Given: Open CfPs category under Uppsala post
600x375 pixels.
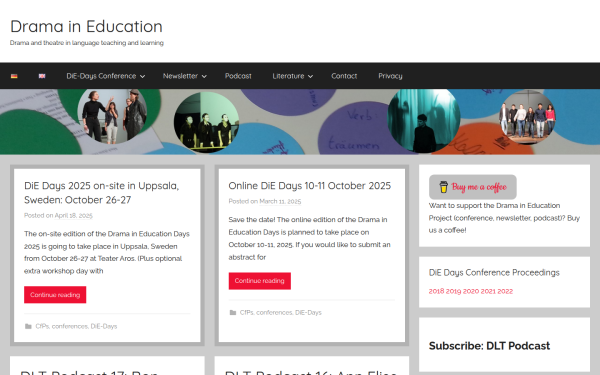Looking at the screenshot, I should [x=42, y=326].
